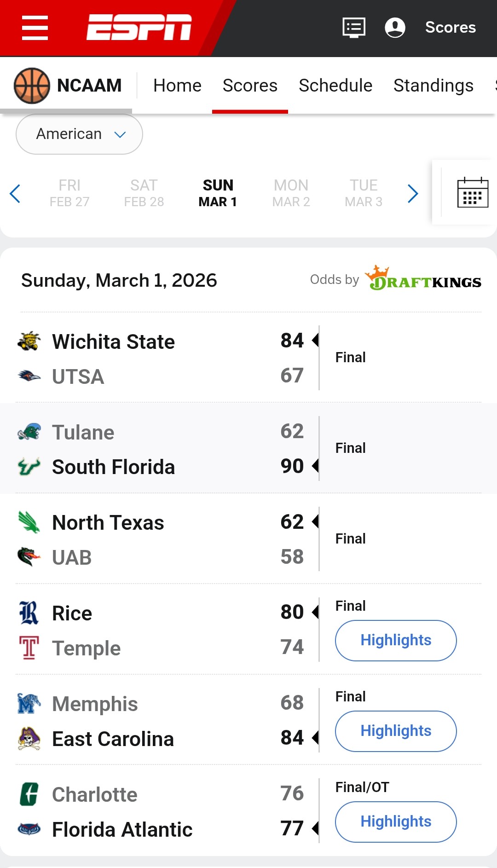
Task: Select Sat Feb 28 date
Action: (x=144, y=193)
